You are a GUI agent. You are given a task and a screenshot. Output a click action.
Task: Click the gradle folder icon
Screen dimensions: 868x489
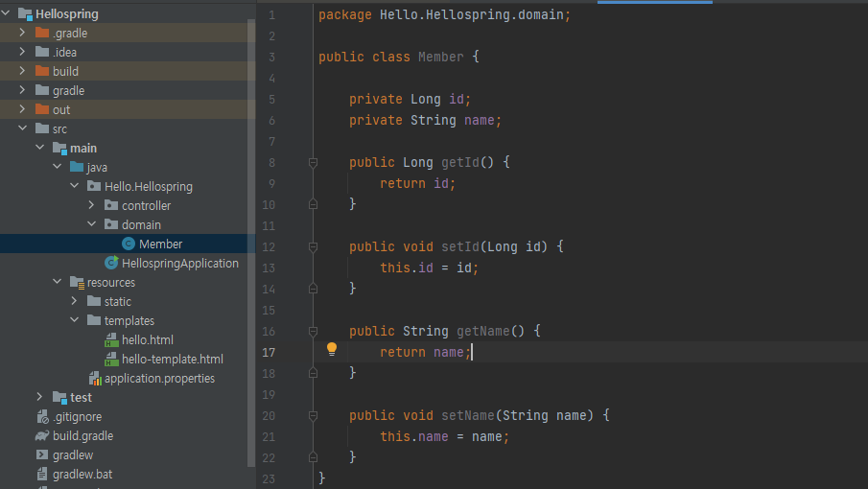click(42, 90)
